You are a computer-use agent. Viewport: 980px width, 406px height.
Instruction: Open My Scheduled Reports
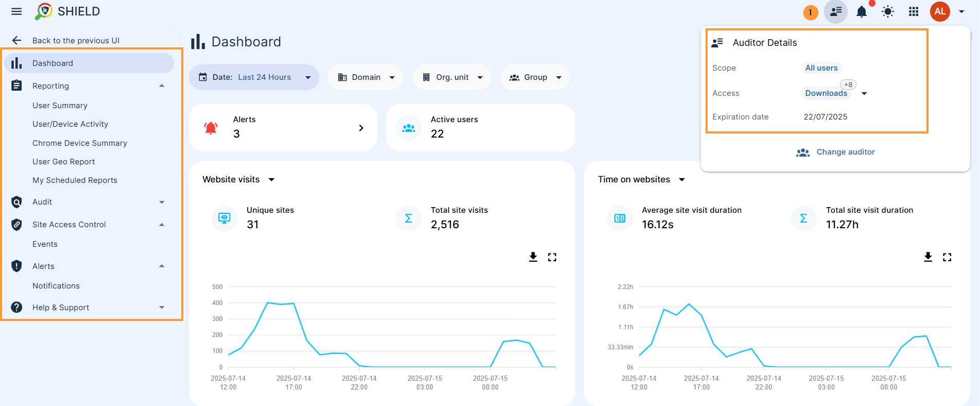click(x=75, y=180)
